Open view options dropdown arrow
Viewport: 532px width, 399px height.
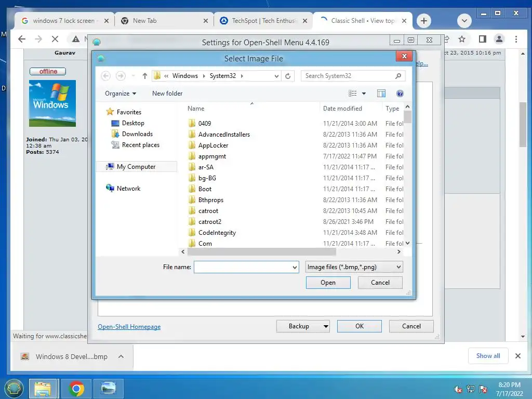tap(364, 94)
